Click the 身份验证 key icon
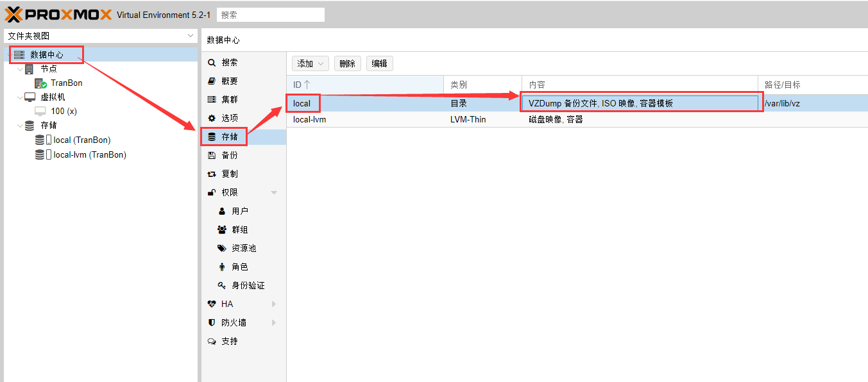Viewport: 868px width, 382px height. 222,285
